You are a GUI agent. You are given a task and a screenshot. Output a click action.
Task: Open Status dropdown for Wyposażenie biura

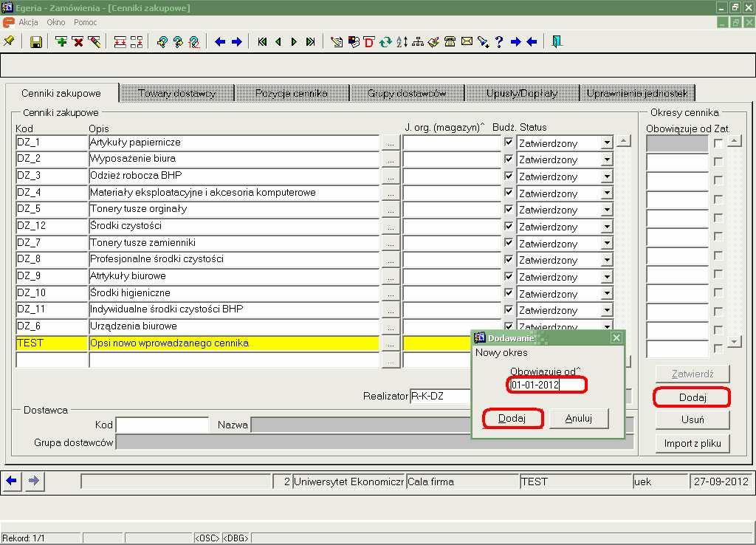click(x=607, y=160)
